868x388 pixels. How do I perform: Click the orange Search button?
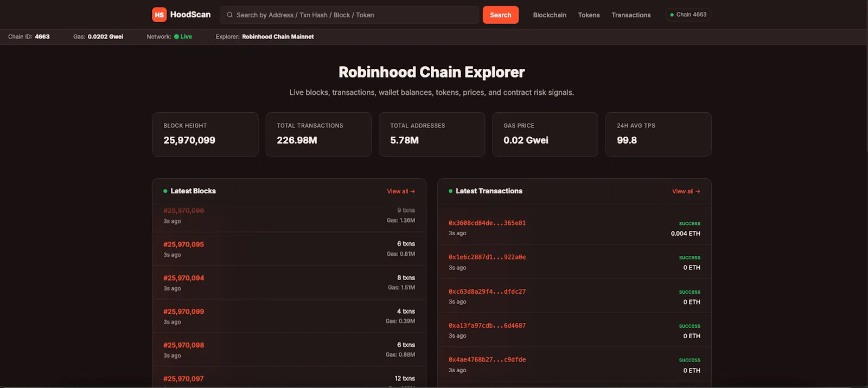[500, 15]
